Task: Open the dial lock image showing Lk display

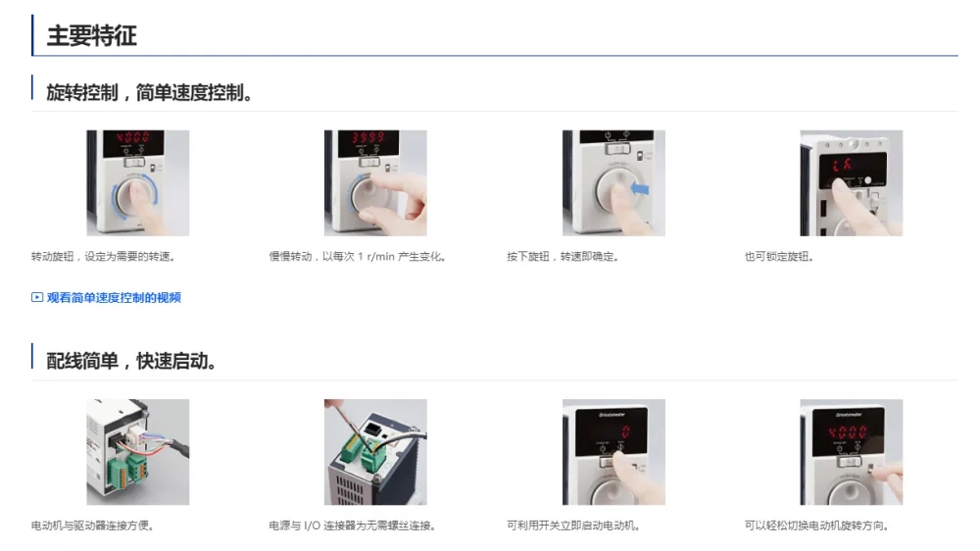Action: coord(852,183)
